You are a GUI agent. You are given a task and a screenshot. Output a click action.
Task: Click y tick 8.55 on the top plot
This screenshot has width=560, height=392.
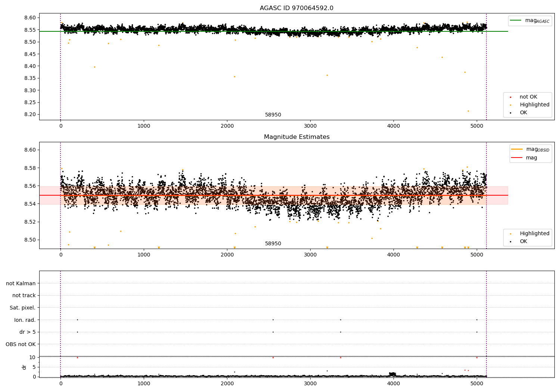[x=30, y=30]
